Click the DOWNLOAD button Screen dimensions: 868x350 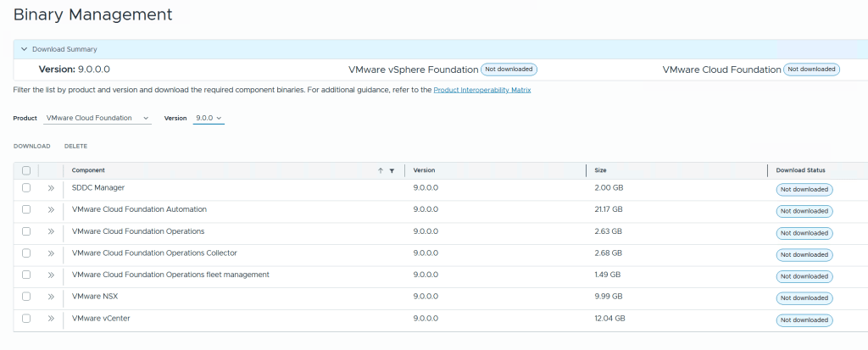tap(31, 146)
